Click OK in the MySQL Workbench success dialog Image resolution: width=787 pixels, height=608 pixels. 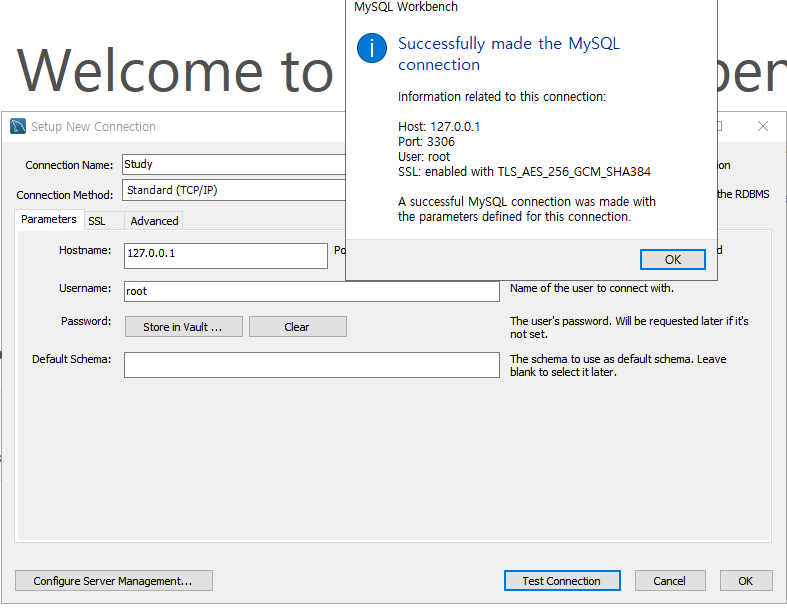pos(672,260)
